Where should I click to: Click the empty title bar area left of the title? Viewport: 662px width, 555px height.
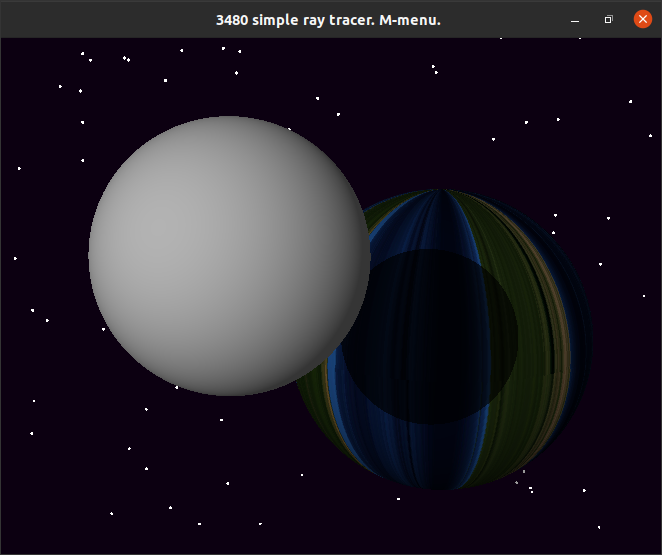point(100,20)
